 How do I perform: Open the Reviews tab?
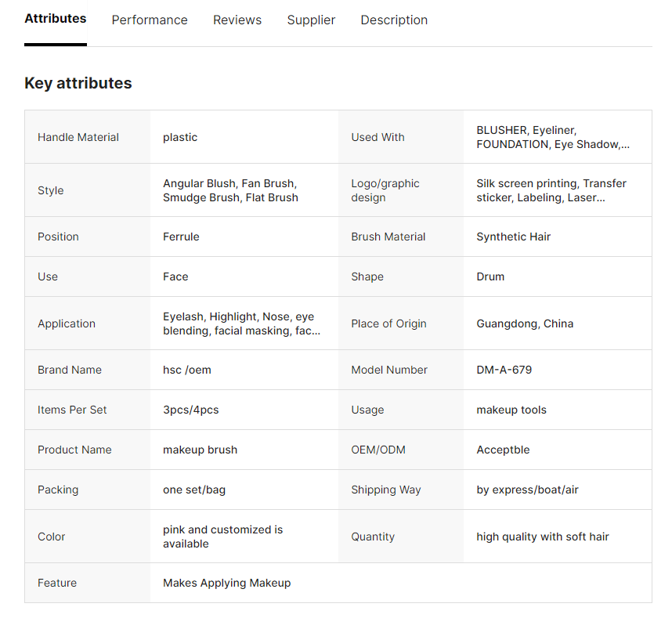pyautogui.click(x=237, y=20)
